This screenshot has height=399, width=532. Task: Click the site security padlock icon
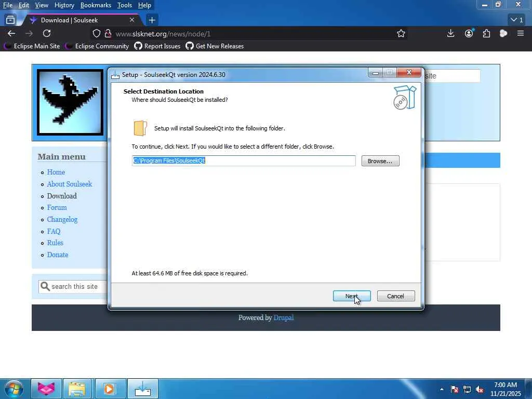pos(108,34)
